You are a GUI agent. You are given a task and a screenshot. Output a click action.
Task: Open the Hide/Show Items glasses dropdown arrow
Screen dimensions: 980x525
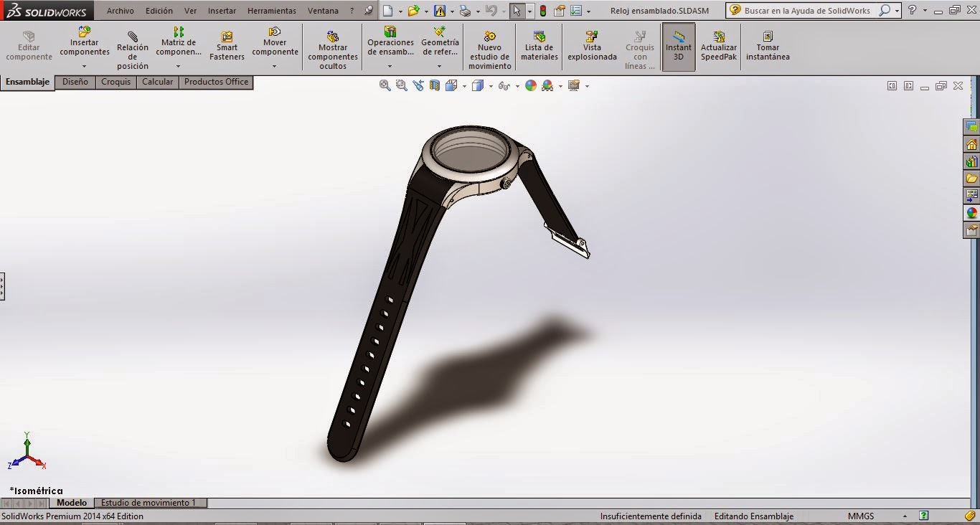point(516,86)
